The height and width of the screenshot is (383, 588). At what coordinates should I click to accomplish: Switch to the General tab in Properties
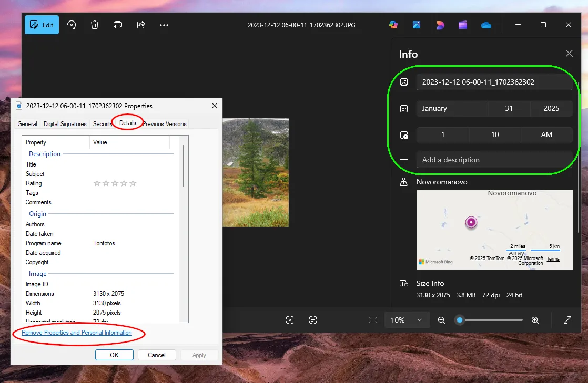point(27,124)
